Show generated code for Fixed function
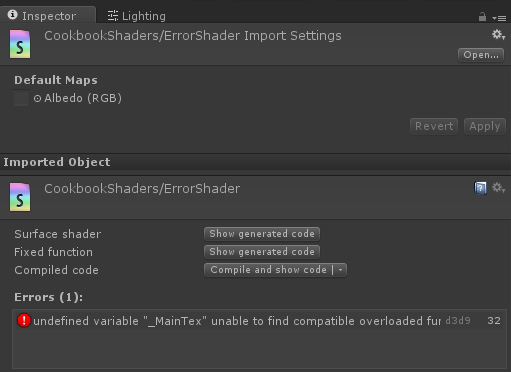 click(262, 252)
